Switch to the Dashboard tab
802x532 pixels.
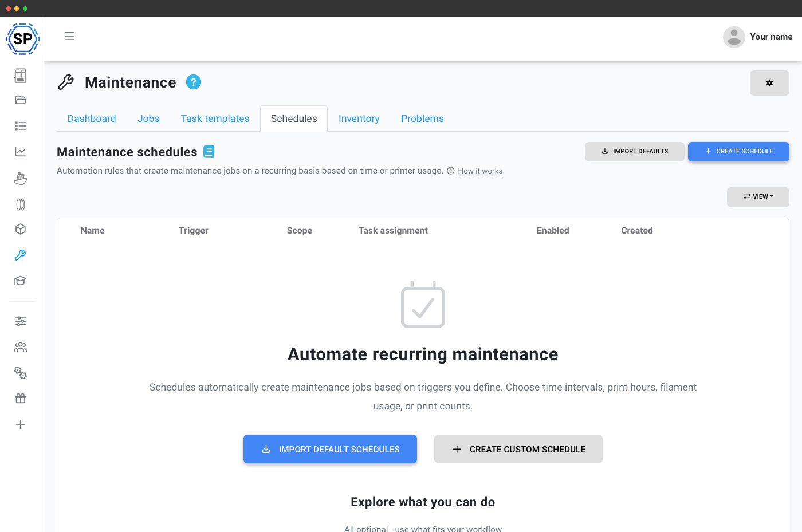(x=92, y=119)
